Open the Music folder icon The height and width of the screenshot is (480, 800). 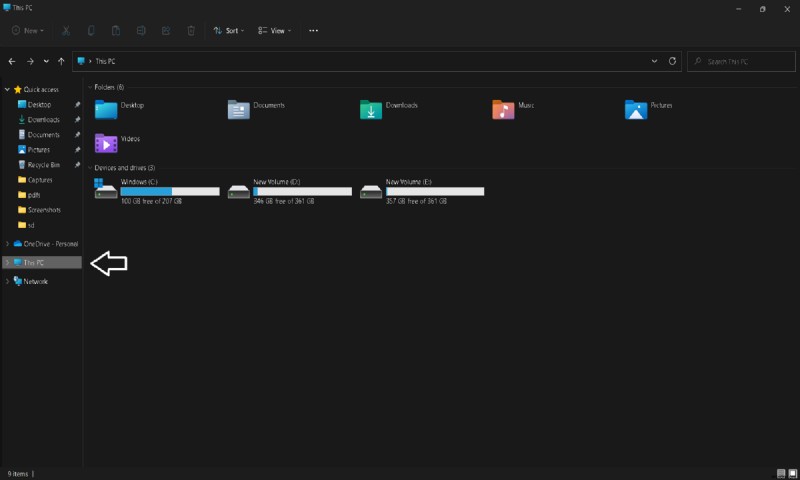click(503, 109)
